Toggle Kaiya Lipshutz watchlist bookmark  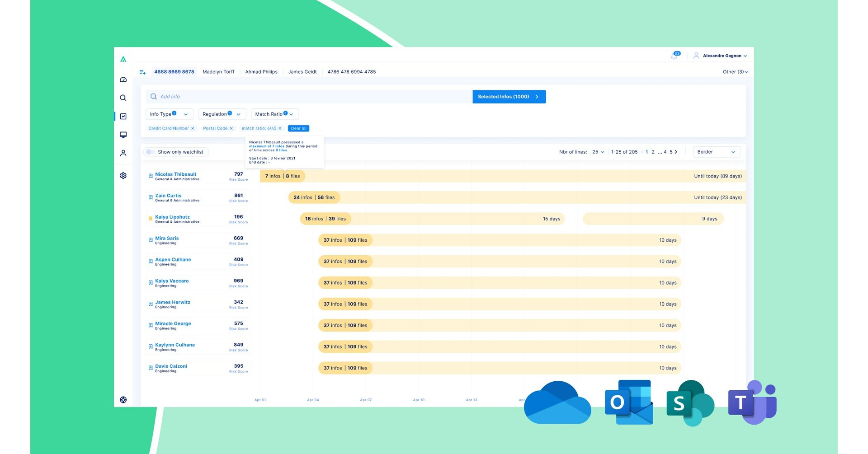click(x=151, y=218)
